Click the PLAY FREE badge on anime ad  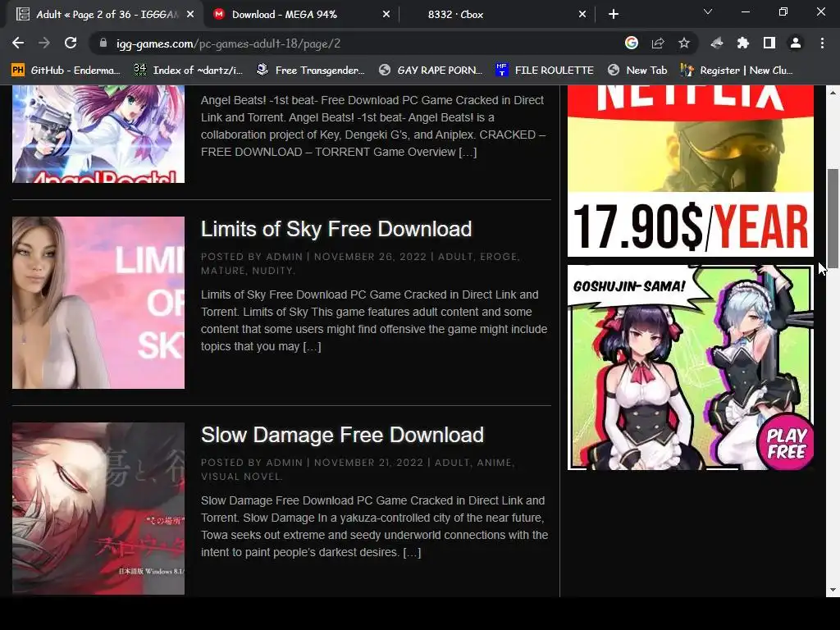coord(786,442)
